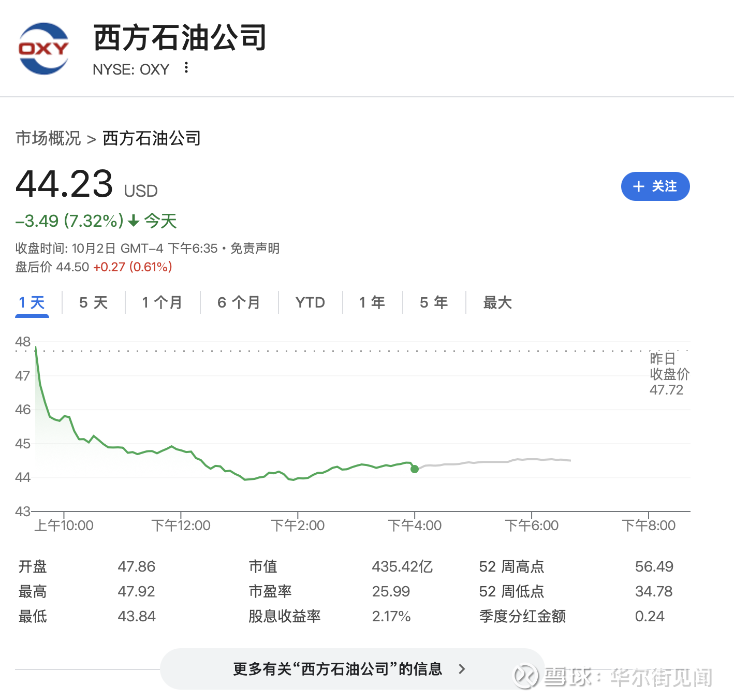Click the 季度分红金额 label
Image resolution: width=734 pixels, height=700 pixels.
pos(522,616)
